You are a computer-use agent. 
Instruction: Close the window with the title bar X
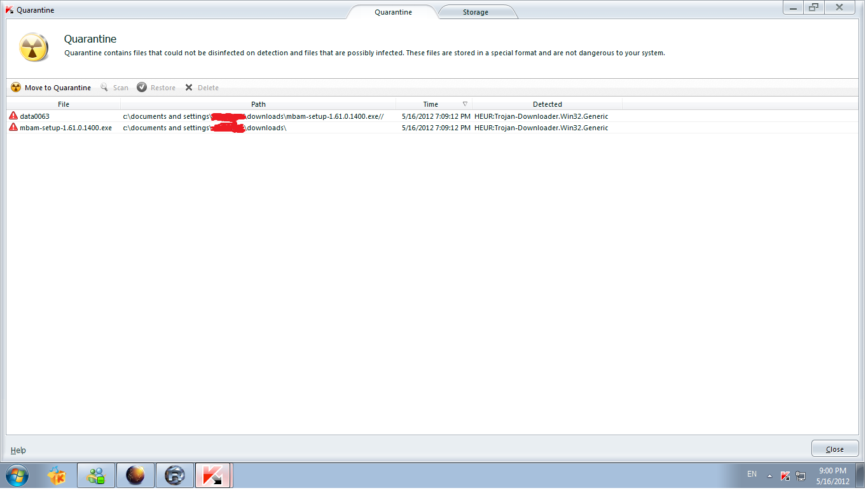(x=839, y=8)
